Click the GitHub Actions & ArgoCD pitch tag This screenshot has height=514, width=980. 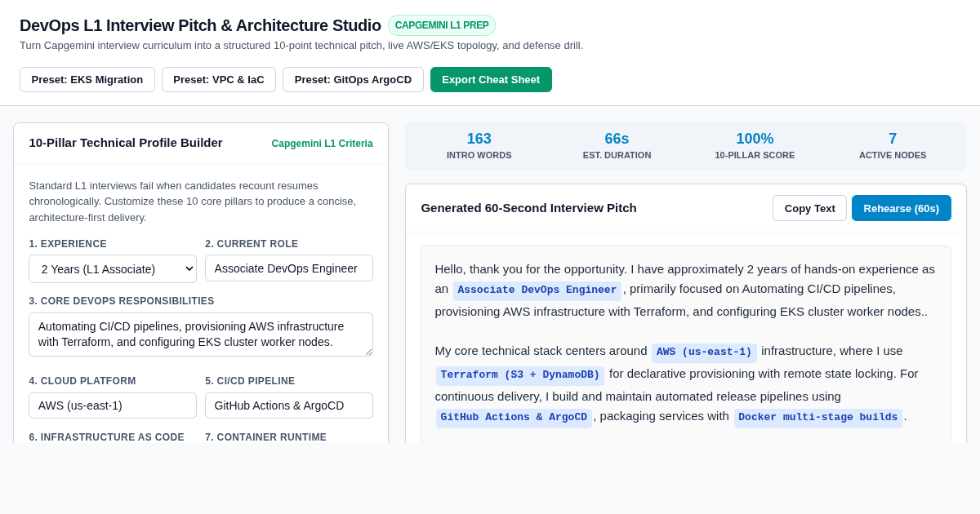[514, 418]
